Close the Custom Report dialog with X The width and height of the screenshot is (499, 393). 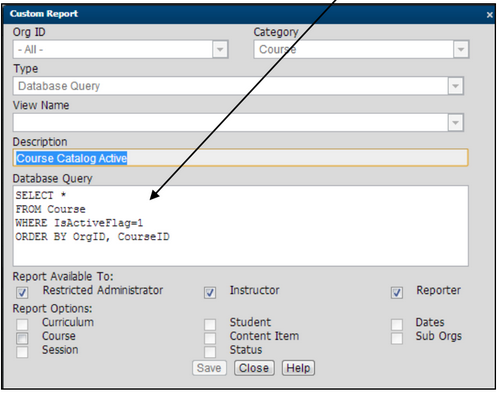click(489, 15)
